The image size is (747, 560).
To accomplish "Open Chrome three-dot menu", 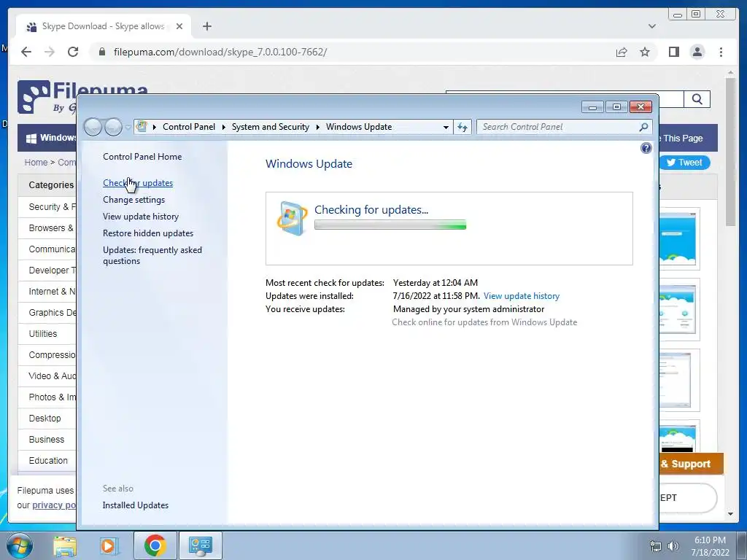I will [721, 52].
